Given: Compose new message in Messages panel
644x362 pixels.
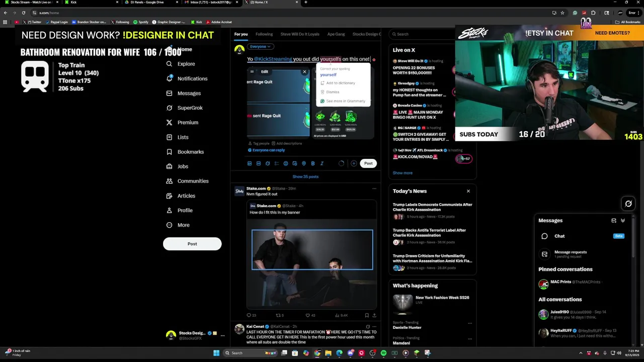Looking at the screenshot, I should [x=614, y=220].
